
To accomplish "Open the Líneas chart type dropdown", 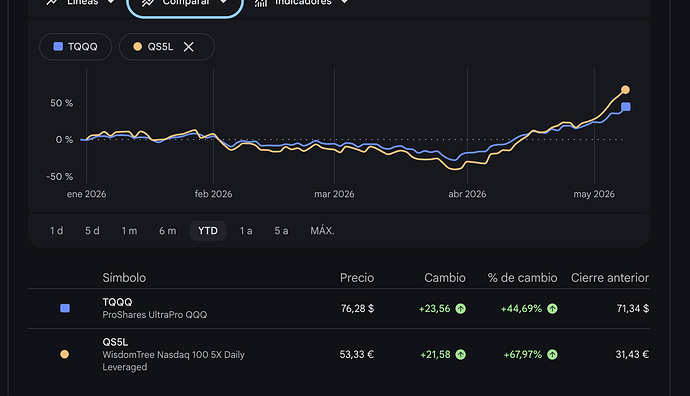I will coord(81,3).
